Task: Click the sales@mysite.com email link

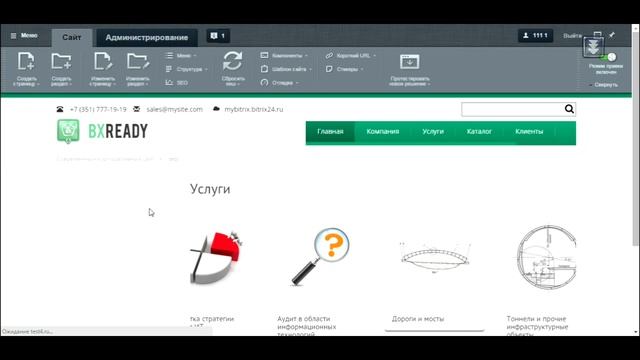Action: tap(174, 109)
